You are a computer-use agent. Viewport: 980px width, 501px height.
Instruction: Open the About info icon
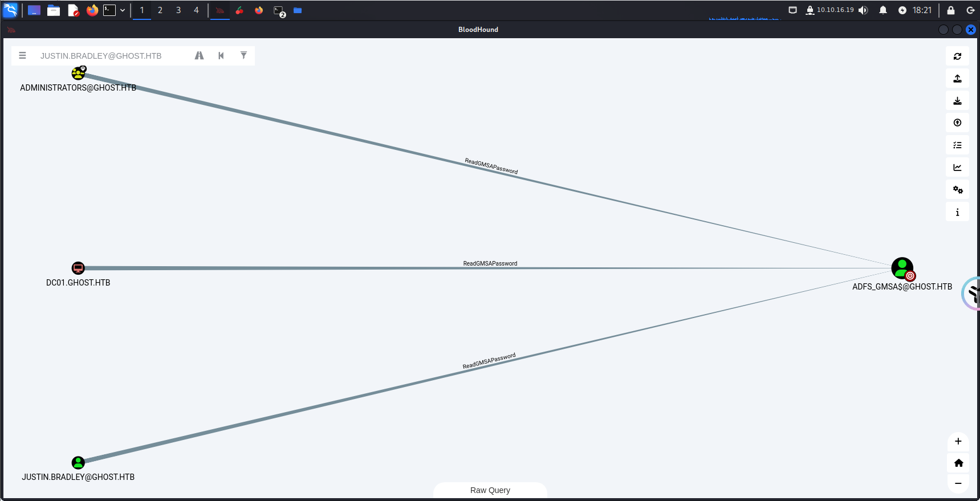[957, 212]
